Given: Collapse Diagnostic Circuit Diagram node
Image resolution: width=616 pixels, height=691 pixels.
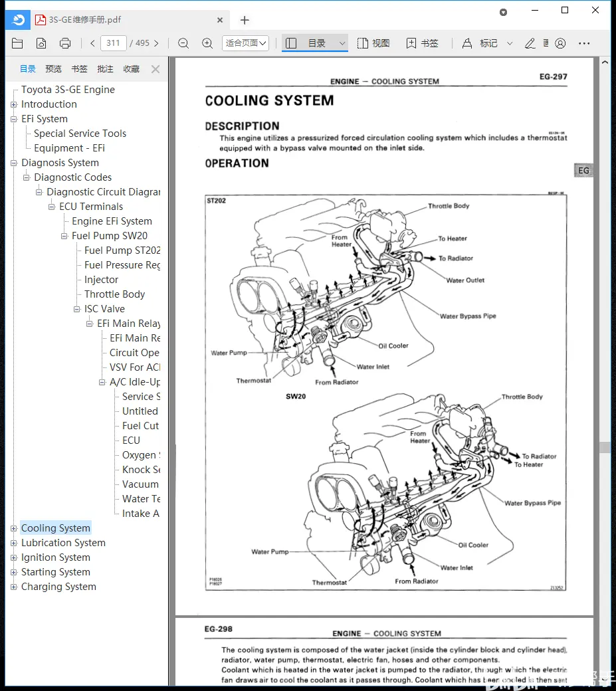Looking at the screenshot, I should tap(39, 192).
